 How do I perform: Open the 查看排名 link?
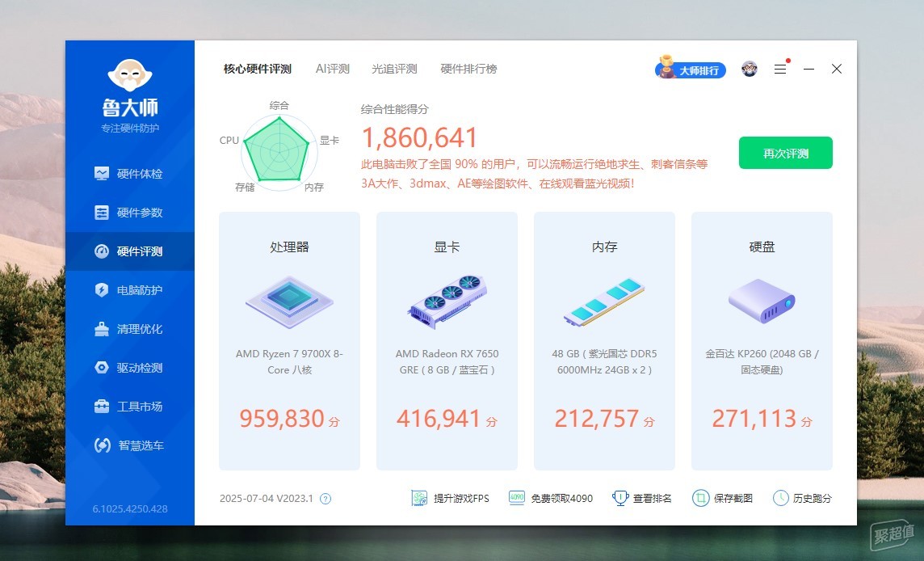[x=653, y=499]
